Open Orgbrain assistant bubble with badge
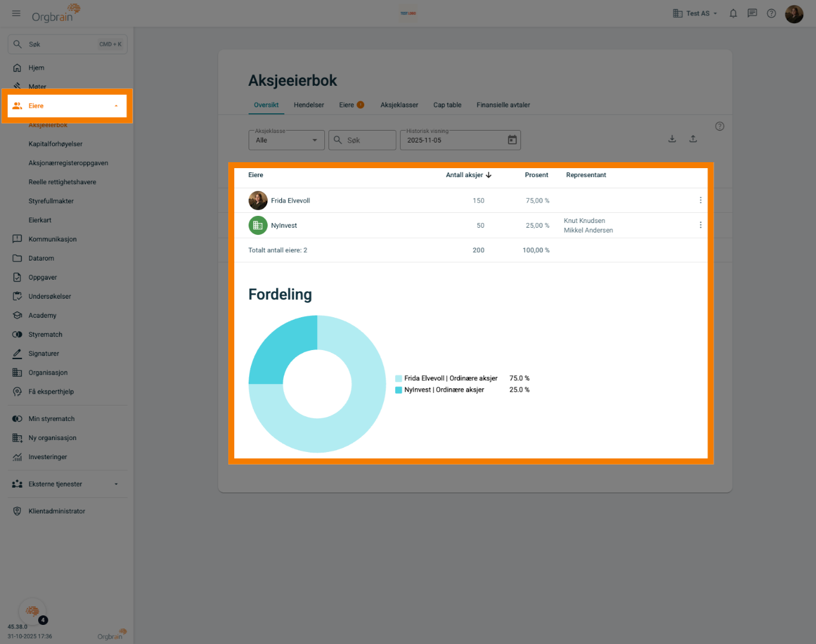The image size is (816, 644). click(33, 611)
